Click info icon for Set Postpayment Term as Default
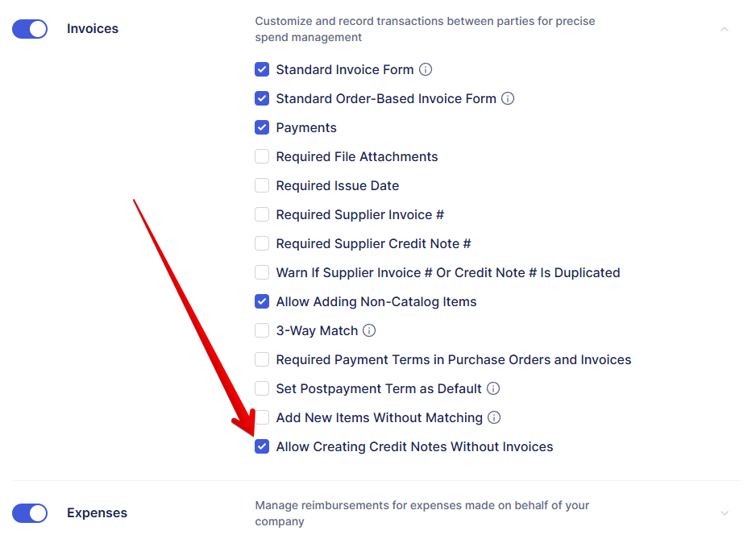 pos(493,388)
